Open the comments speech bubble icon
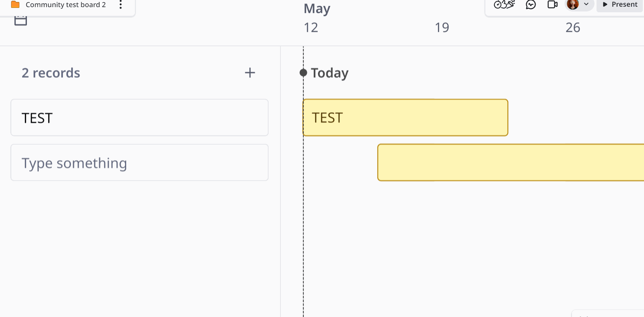Viewport: 644px width, 317px height. 531,4
